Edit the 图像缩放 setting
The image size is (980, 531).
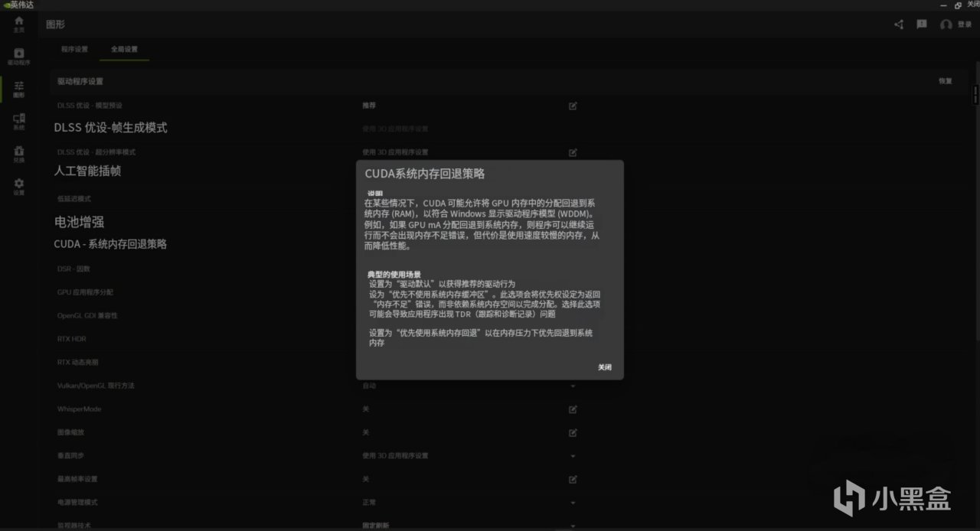[x=573, y=432]
